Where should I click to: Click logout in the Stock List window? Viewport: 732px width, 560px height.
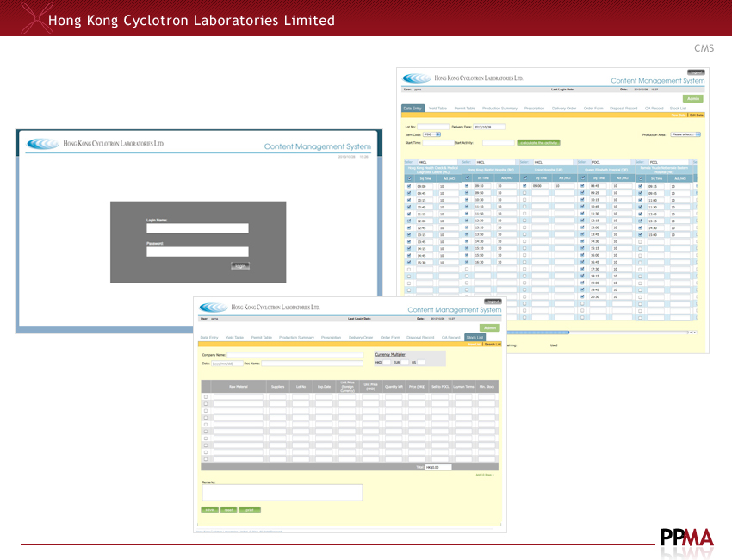pyautogui.click(x=493, y=302)
